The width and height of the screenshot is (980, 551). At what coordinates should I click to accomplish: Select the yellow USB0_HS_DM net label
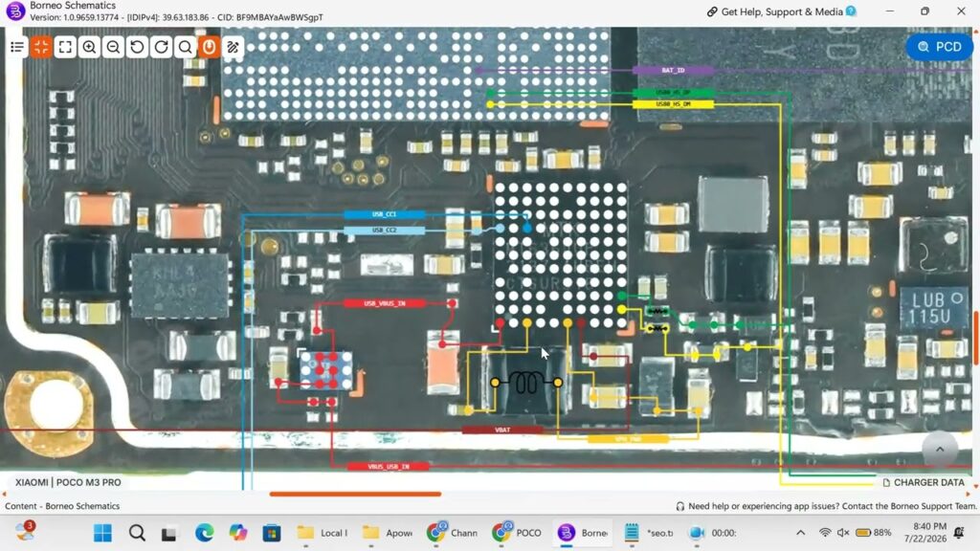[673, 104]
